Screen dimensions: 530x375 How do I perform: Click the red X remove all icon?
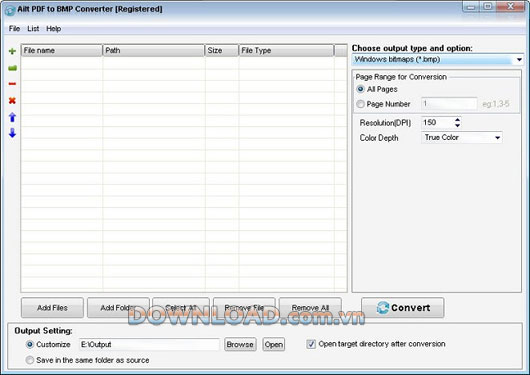[x=12, y=100]
